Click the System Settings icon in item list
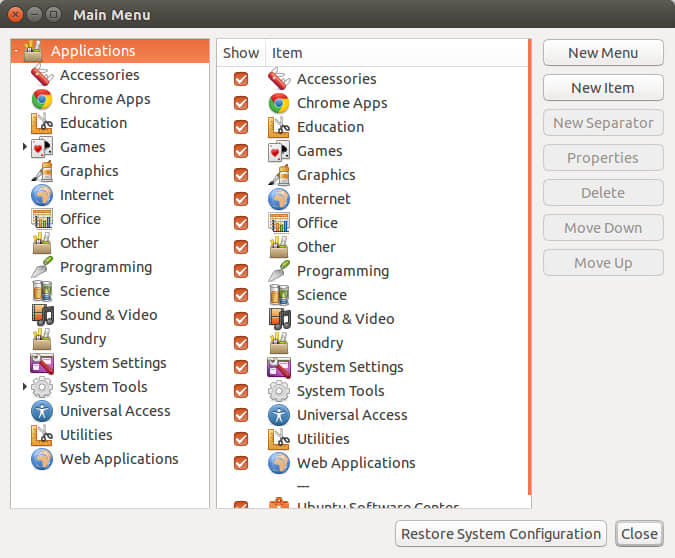The image size is (675, 558). (x=279, y=367)
